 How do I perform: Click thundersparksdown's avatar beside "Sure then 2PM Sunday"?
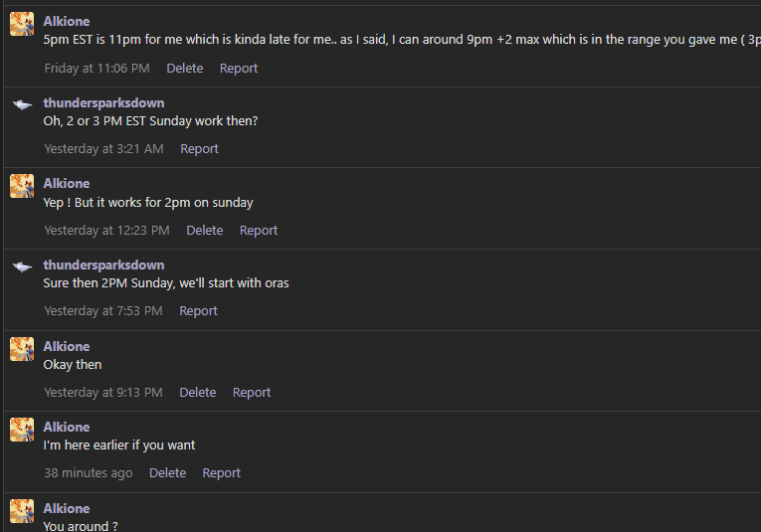coord(22,266)
